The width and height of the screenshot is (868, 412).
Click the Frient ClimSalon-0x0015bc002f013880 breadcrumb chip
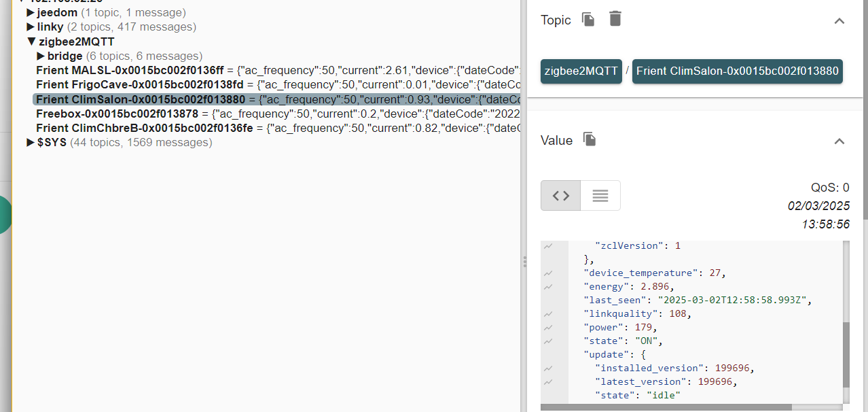tap(738, 71)
